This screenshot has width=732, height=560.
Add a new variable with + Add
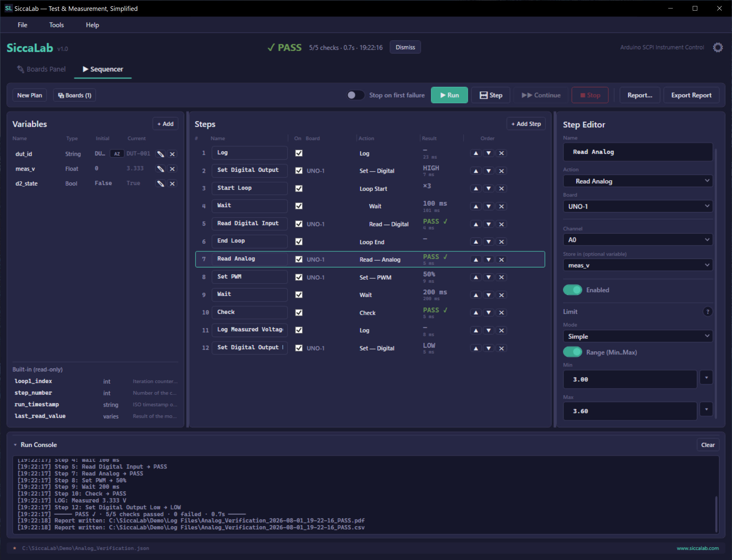tap(165, 124)
